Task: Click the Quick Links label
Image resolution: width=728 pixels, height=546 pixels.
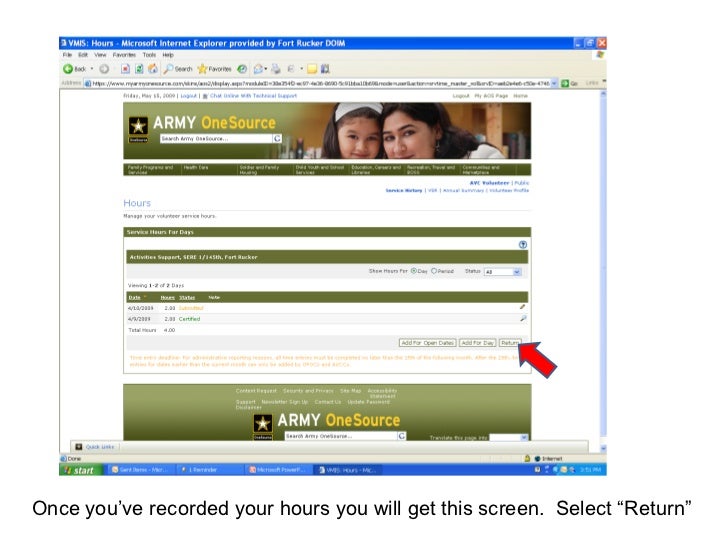Action: tap(100, 447)
